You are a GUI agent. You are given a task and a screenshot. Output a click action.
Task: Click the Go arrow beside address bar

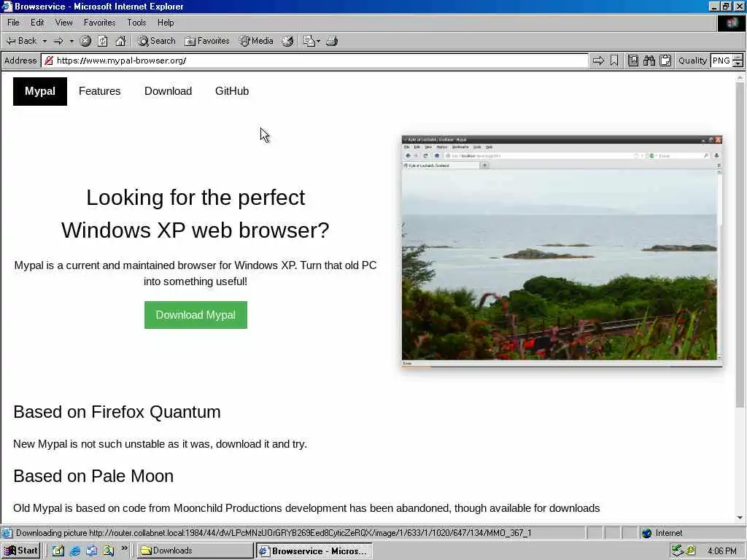tap(598, 61)
